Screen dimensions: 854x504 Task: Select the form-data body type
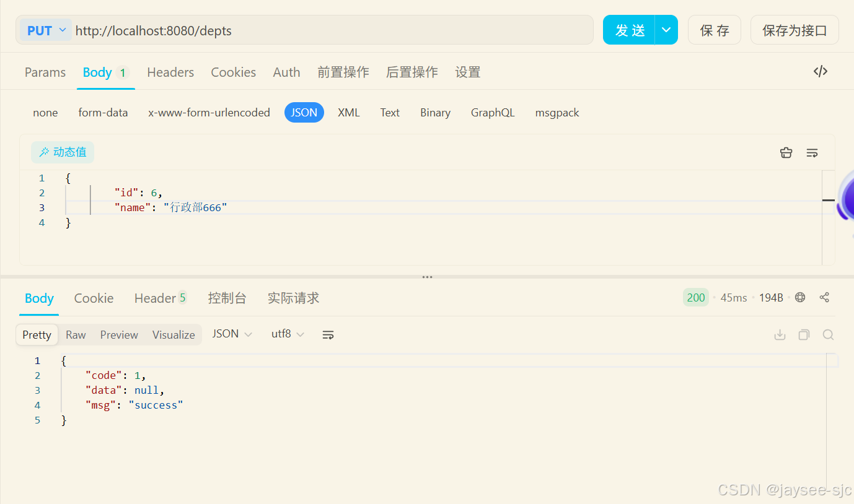point(103,113)
